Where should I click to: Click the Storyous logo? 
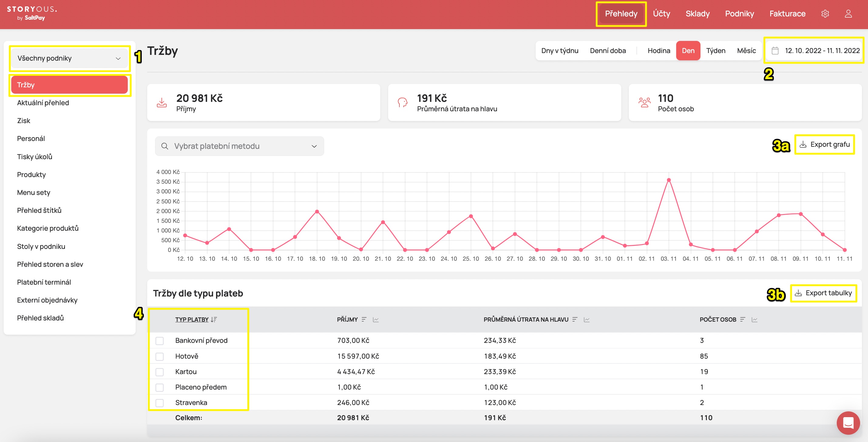pos(32,13)
